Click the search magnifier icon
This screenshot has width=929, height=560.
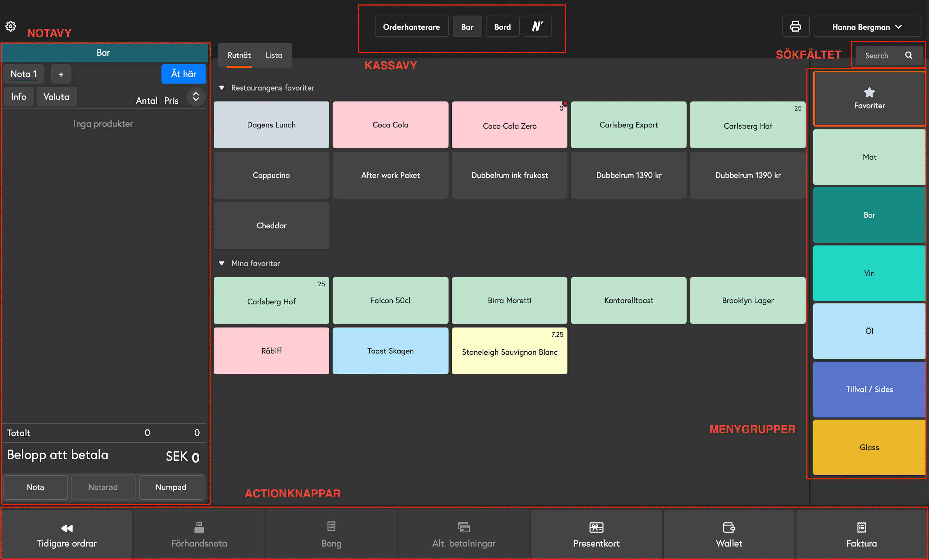coord(909,55)
